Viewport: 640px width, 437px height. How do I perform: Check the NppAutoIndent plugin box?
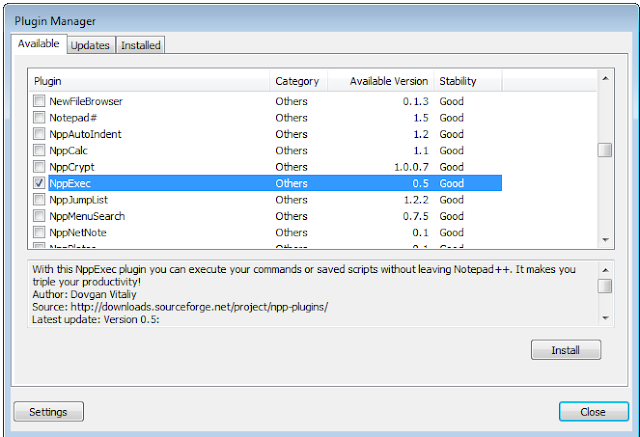pos(39,134)
